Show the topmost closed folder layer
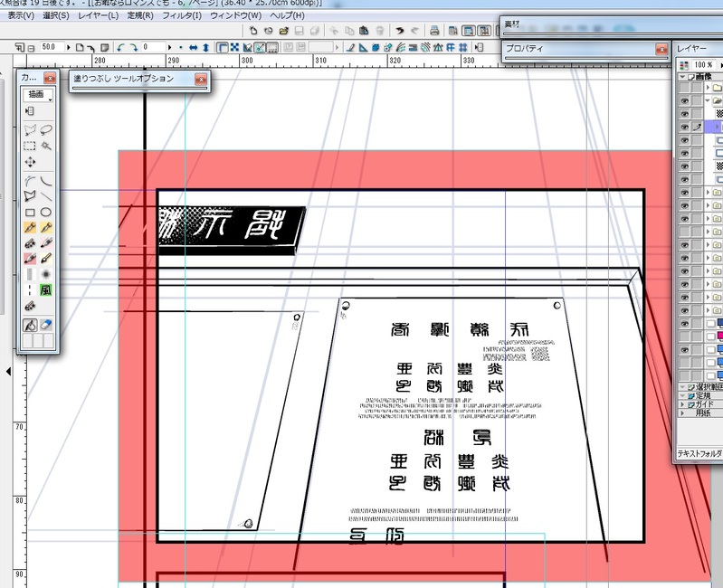Screen dimensions: 723x588 click(684, 88)
